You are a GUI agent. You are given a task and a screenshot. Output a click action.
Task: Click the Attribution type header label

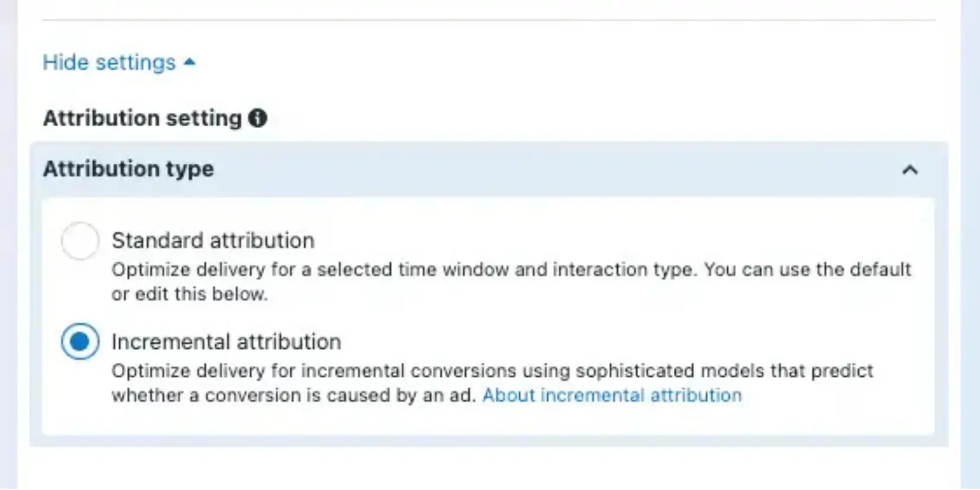click(128, 169)
